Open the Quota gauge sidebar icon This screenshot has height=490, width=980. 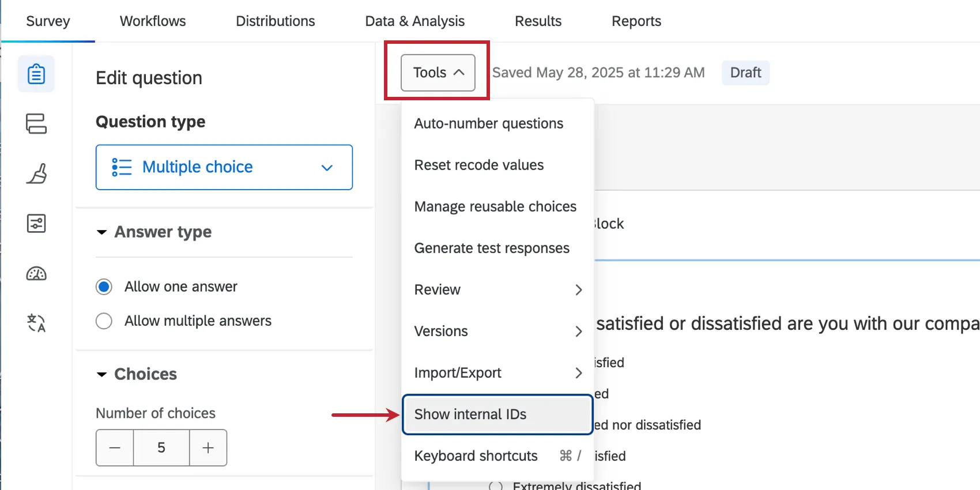[36, 273]
